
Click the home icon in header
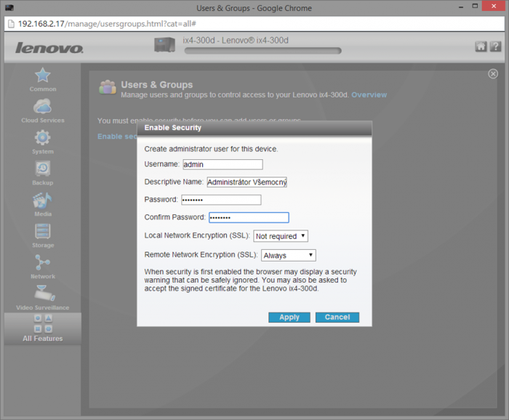(481, 47)
